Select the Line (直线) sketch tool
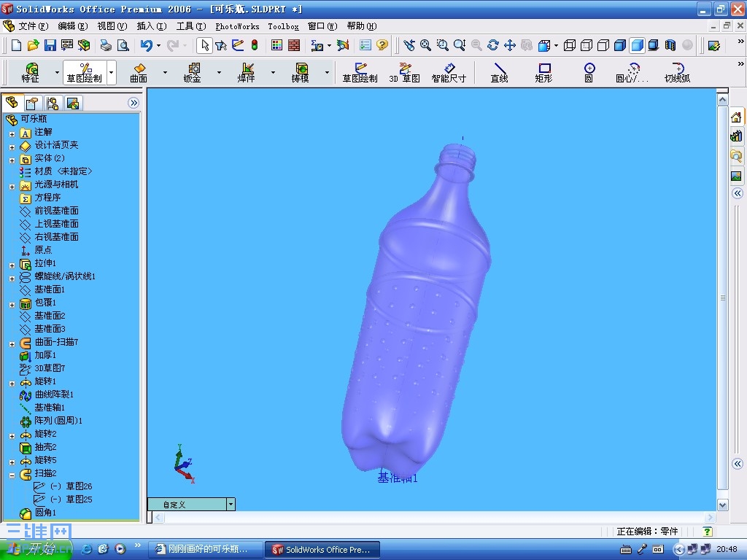Viewport: 747px width, 560px height. [499, 72]
